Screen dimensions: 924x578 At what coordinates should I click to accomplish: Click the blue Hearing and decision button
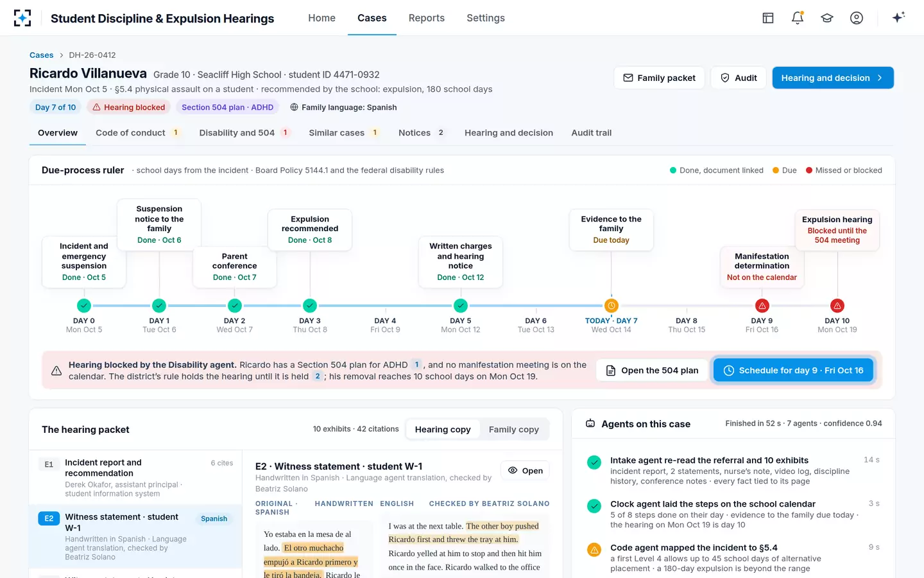(833, 78)
